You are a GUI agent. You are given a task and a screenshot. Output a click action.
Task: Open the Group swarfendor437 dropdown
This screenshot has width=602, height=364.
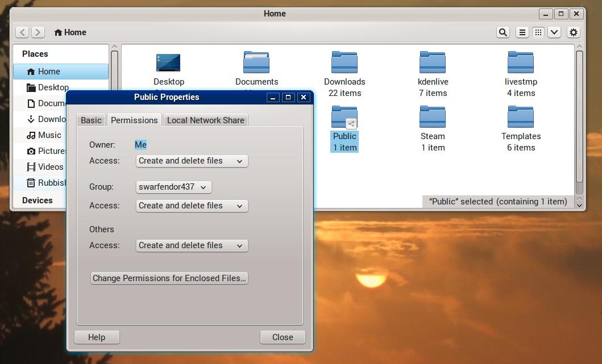173,187
